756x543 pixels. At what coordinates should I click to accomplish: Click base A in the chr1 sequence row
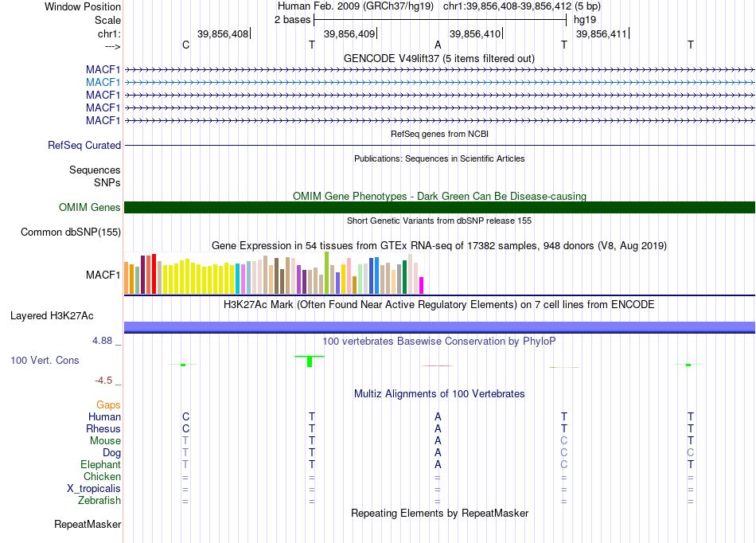tap(438, 45)
